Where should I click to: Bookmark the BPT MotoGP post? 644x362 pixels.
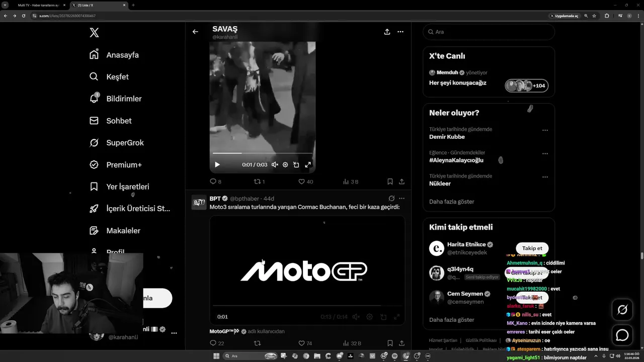tap(390, 343)
